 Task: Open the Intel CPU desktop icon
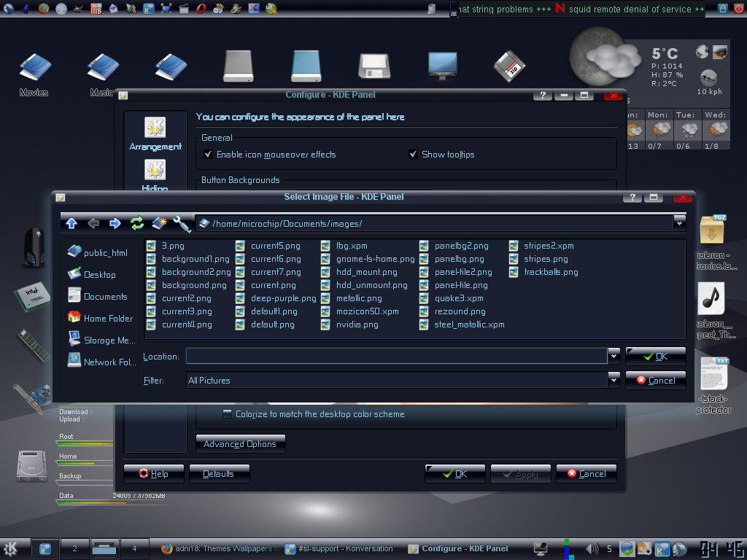pyautogui.click(x=32, y=296)
